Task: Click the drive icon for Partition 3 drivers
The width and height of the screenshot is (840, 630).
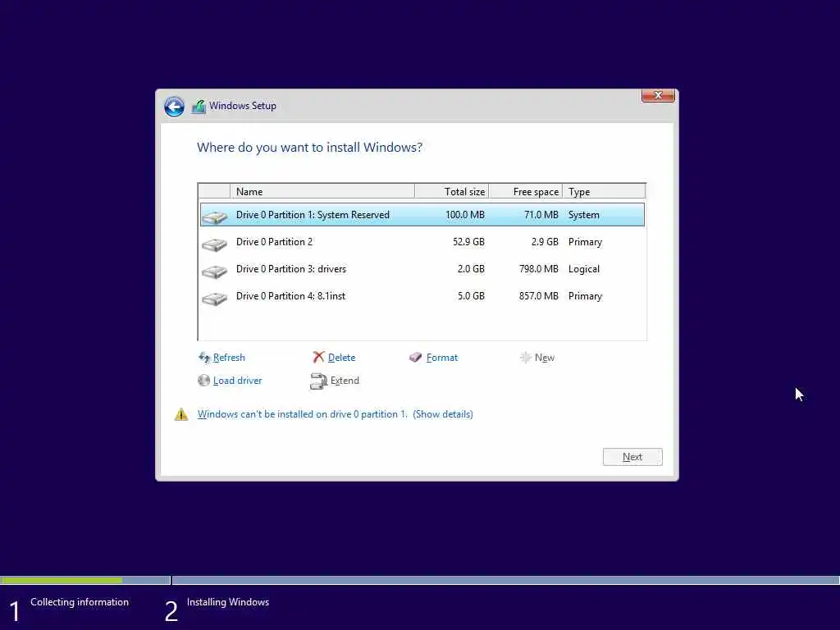Action: [215, 271]
